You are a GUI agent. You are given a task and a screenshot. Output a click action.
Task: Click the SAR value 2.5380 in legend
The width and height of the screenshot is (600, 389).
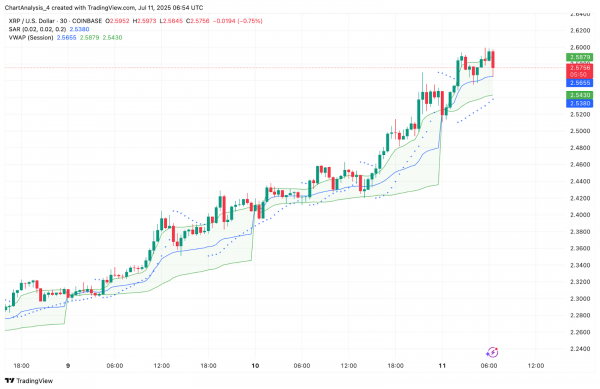click(x=79, y=29)
